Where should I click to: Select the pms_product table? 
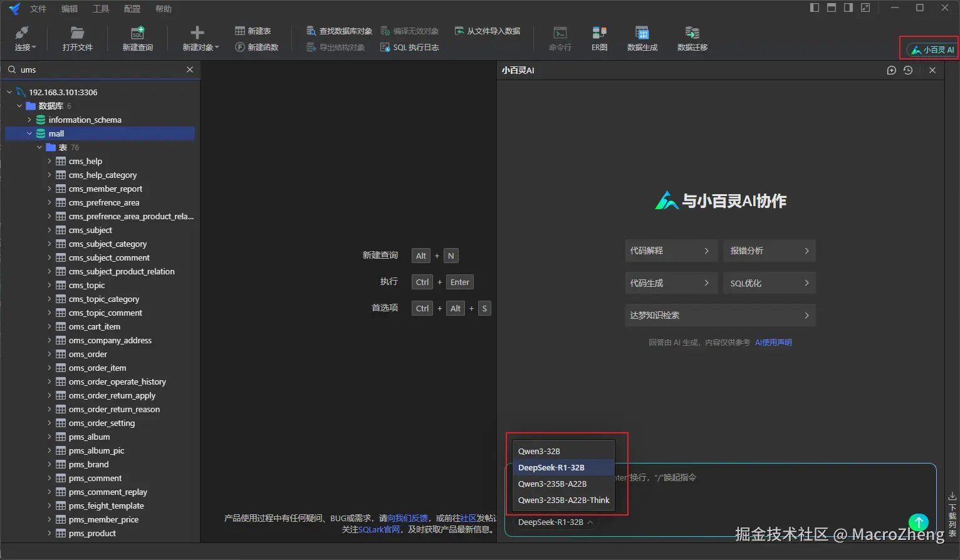92,533
